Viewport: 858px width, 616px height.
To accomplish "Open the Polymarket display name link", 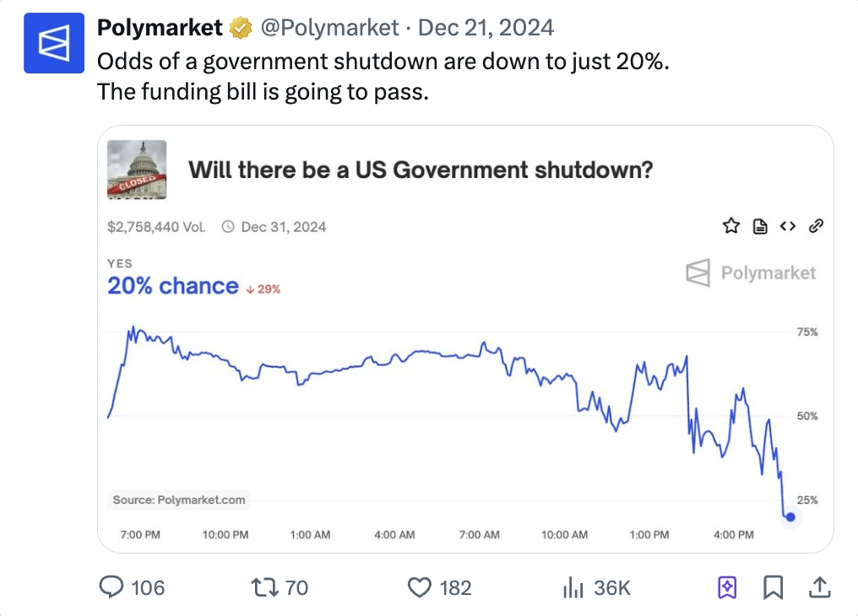I will click(x=160, y=28).
